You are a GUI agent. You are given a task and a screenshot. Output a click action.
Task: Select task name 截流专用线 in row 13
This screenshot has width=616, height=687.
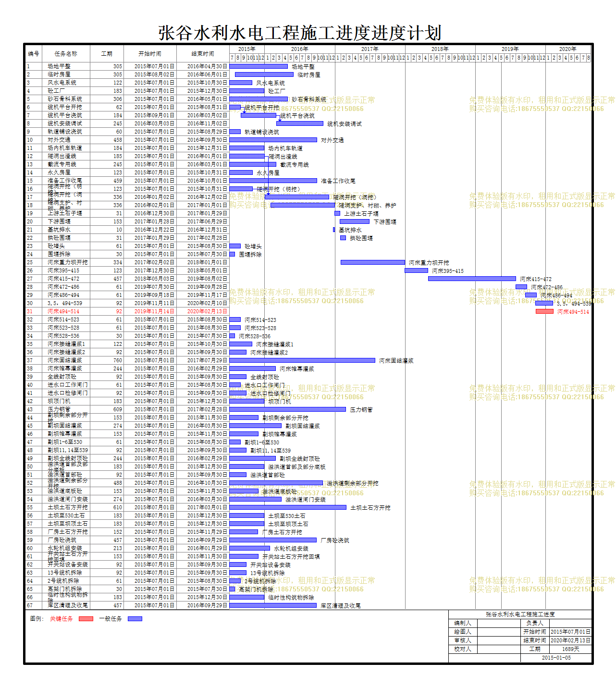pos(62,164)
